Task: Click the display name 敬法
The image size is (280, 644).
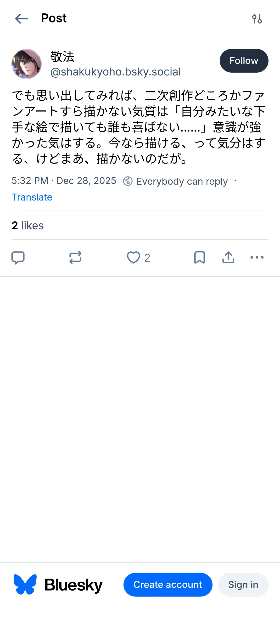Action: (62, 57)
